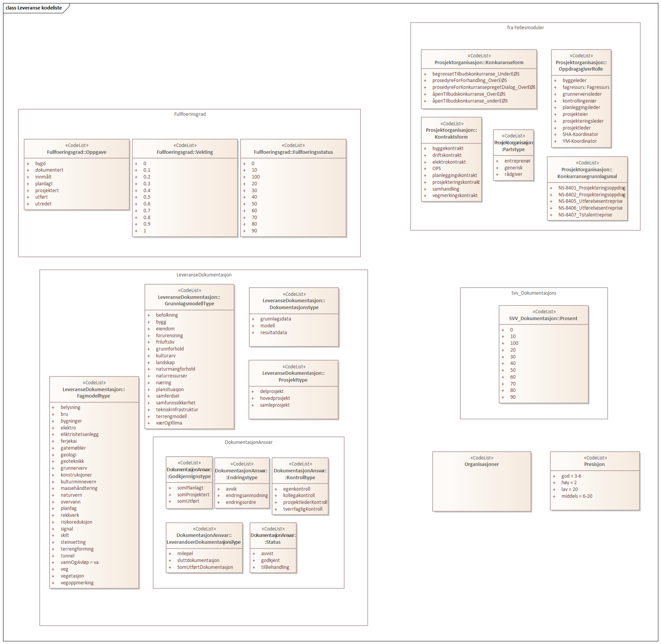Click 'resultatdata' in Dokumentasjonstype

pyautogui.click(x=273, y=333)
